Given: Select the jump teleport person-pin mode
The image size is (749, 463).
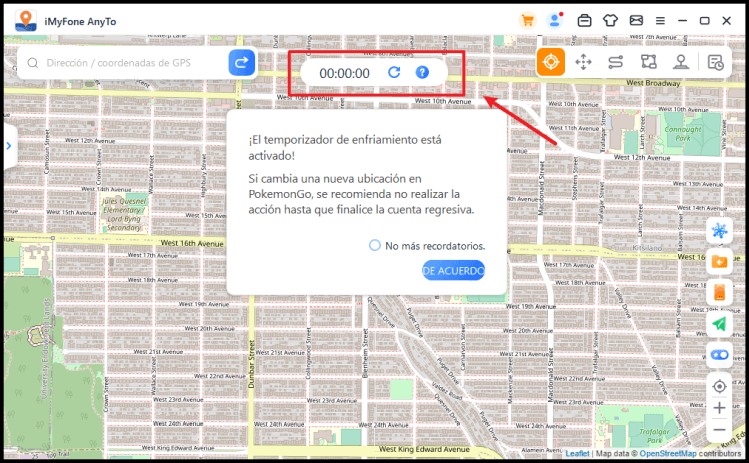Looking at the screenshot, I should click(681, 62).
